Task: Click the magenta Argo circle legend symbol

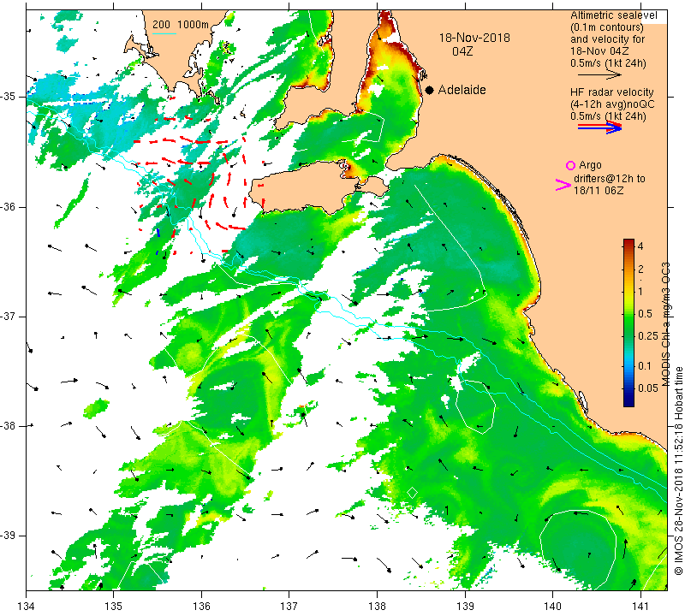Action: [x=570, y=165]
